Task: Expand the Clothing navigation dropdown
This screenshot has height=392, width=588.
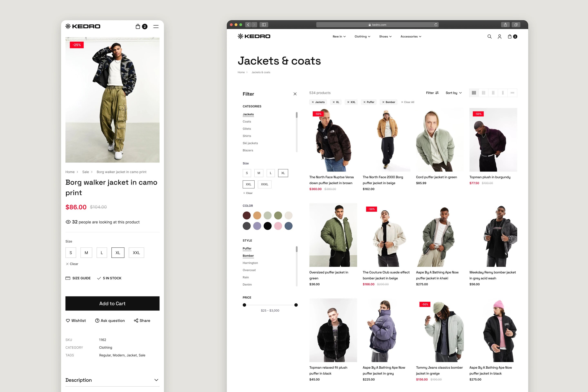Action: coord(362,37)
